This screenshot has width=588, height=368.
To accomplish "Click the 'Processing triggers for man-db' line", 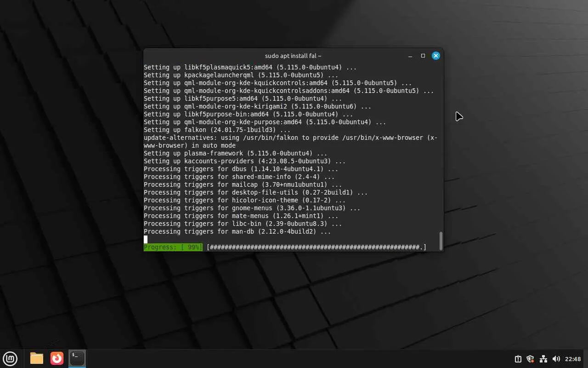I will click(x=237, y=232).
